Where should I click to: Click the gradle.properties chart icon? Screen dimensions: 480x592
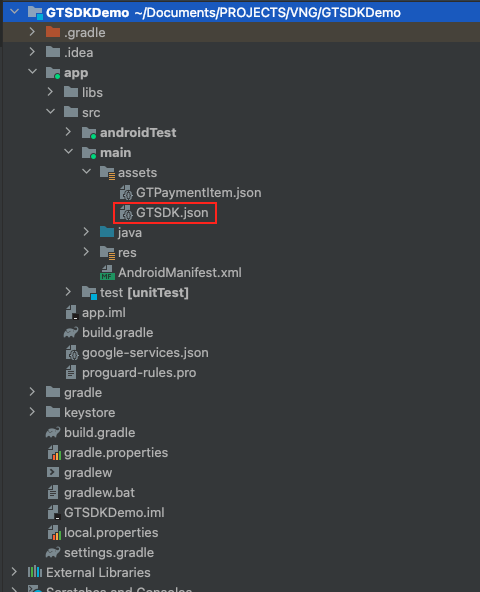tap(54, 452)
